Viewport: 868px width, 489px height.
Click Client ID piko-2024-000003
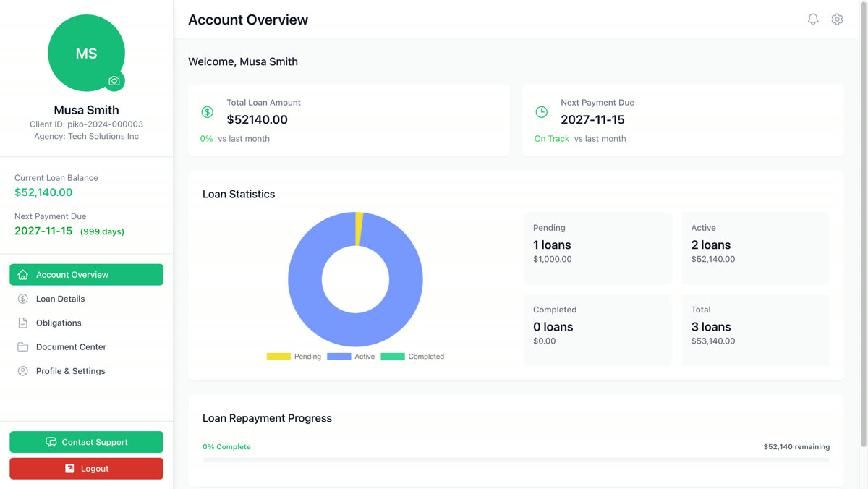tap(86, 124)
